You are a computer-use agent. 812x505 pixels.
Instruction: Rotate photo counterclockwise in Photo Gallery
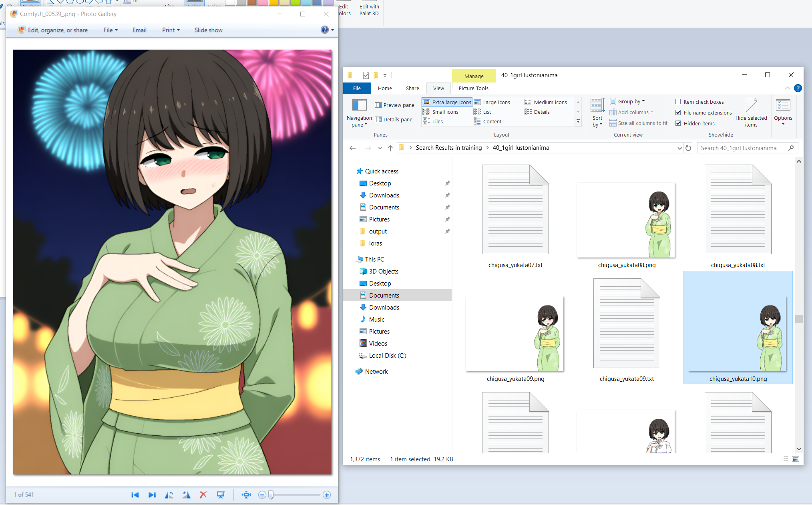click(169, 495)
